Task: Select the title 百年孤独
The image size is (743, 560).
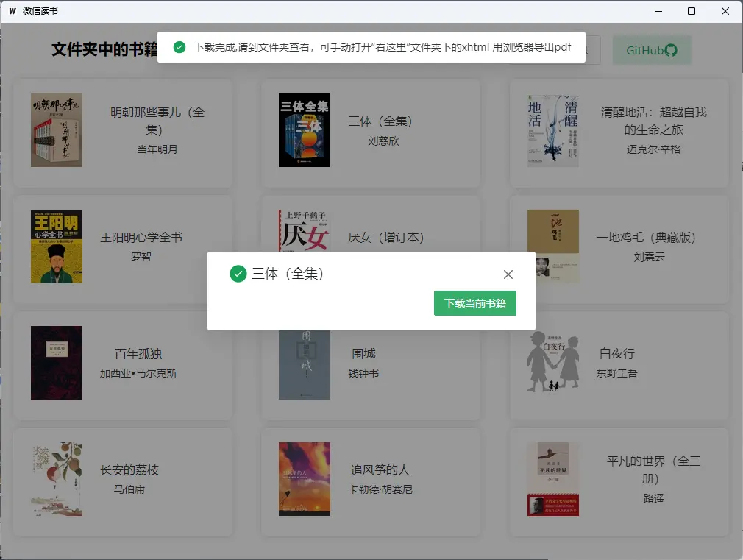Action: 138,354
